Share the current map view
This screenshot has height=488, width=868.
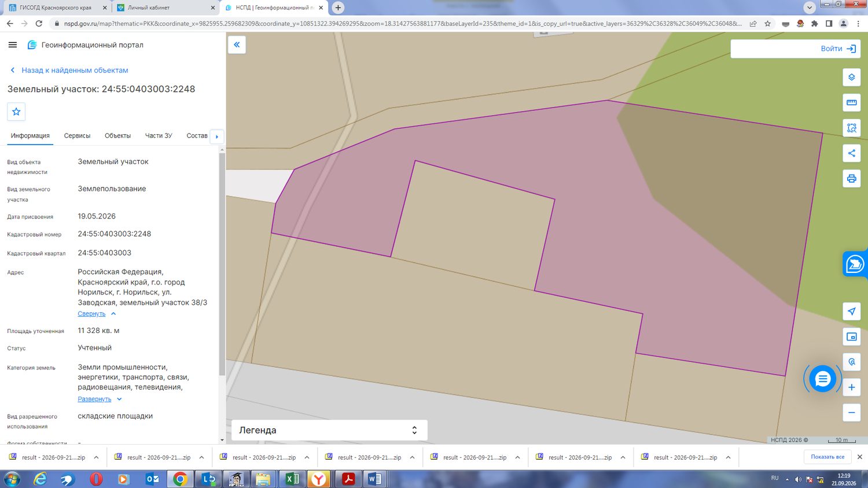[x=852, y=153]
